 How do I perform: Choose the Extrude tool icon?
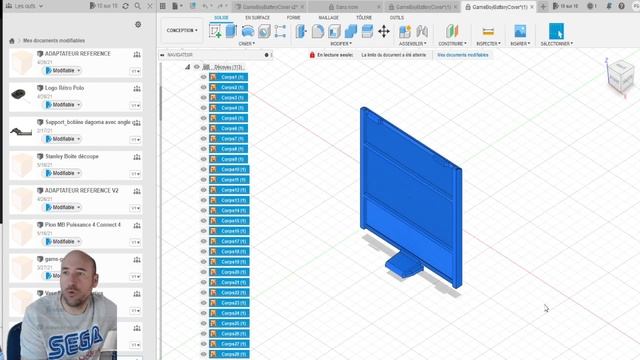pyautogui.click(x=231, y=31)
